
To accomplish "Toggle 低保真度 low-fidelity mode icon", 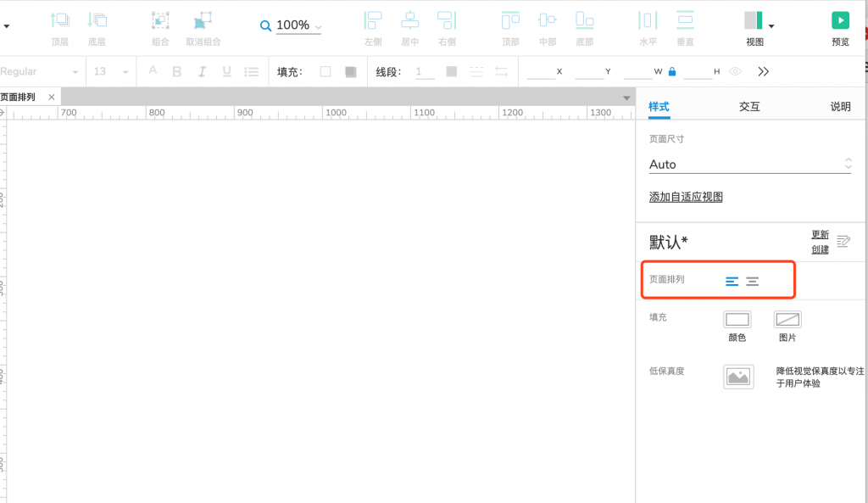I will 737,377.
